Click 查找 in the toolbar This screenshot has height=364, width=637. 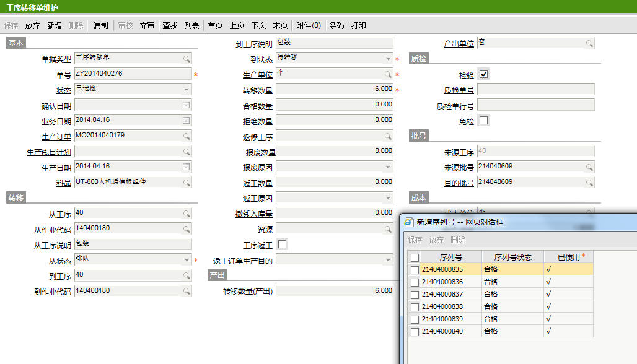(170, 25)
